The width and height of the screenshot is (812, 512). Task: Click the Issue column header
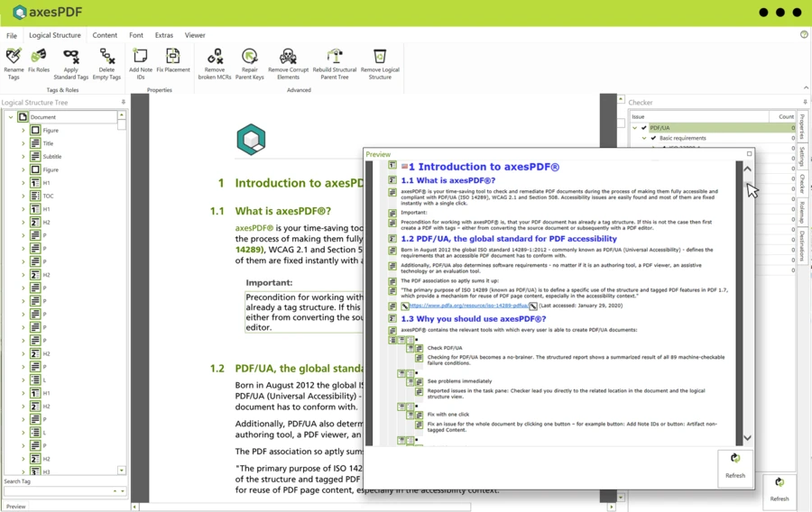[699, 117]
